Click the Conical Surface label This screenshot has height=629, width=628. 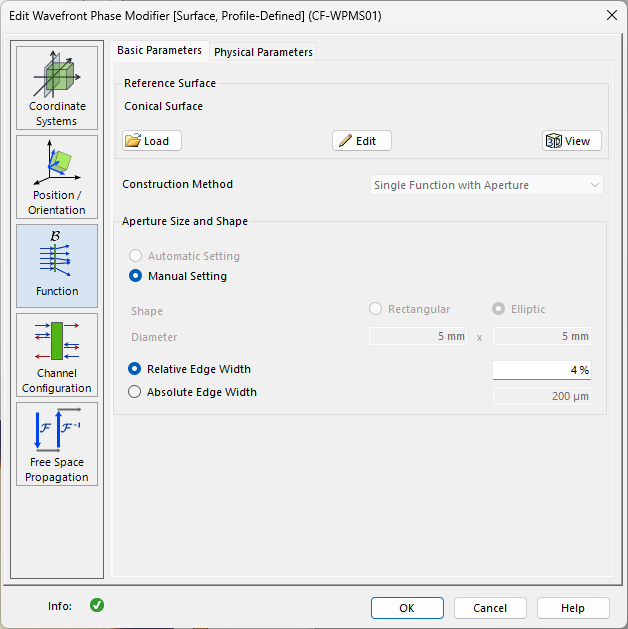pyautogui.click(x=163, y=106)
